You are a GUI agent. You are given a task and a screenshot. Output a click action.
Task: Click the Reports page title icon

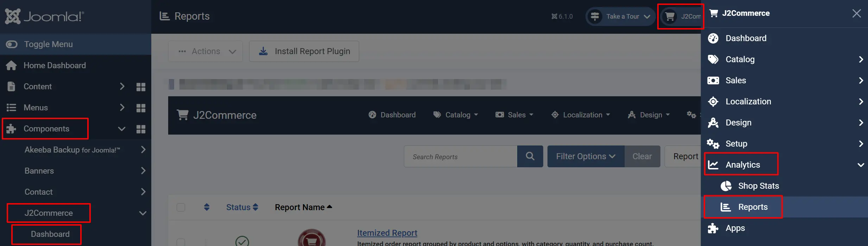pyautogui.click(x=164, y=16)
